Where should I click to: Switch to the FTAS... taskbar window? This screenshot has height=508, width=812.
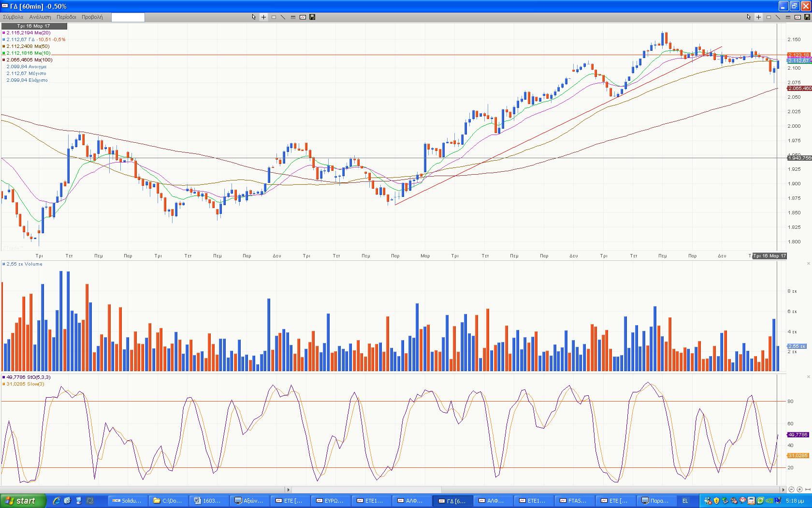pyautogui.click(x=575, y=501)
